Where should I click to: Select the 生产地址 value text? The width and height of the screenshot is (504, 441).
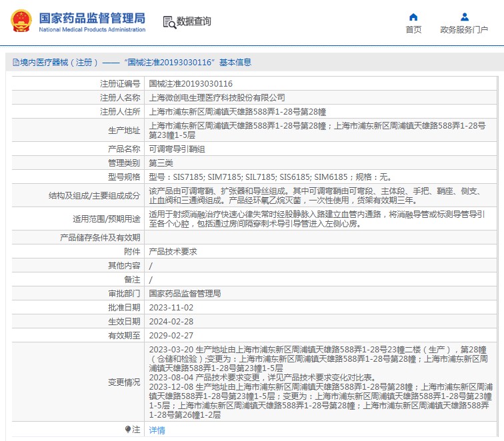pos(317,131)
